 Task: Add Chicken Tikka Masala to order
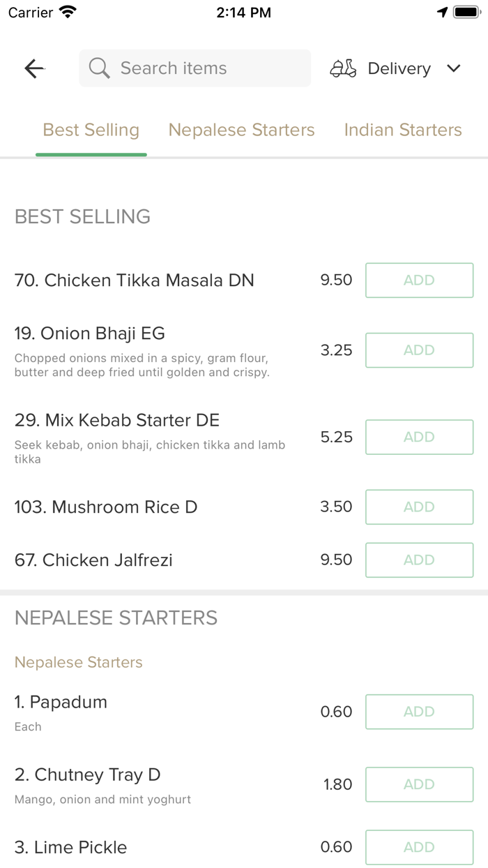coord(420,280)
